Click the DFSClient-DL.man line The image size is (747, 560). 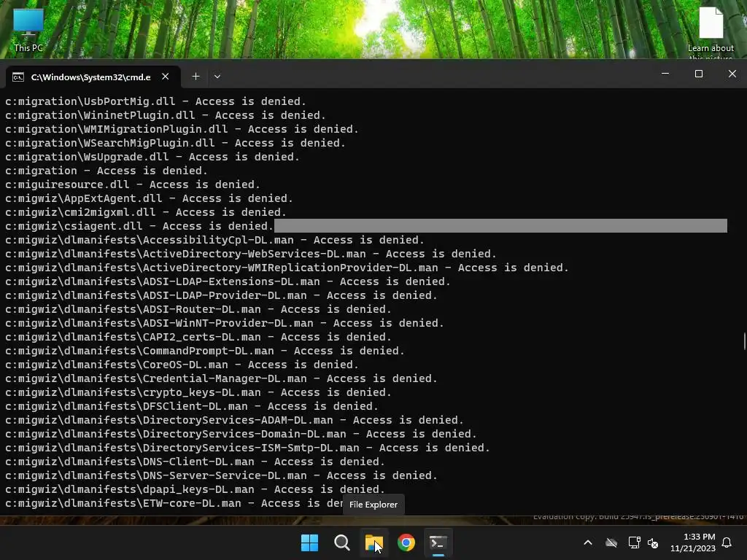[x=192, y=406]
